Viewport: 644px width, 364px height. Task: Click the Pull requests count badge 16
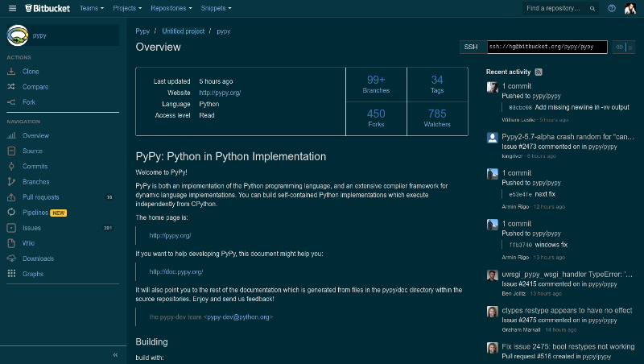point(109,197)
